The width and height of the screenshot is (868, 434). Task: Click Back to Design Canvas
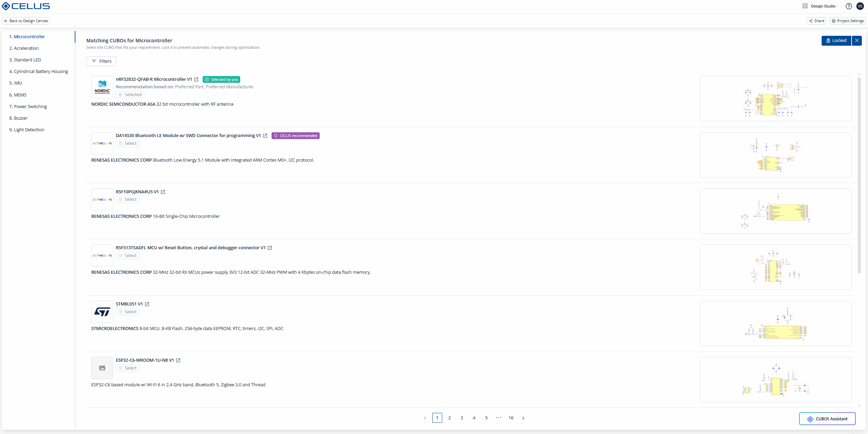point(26,21)
